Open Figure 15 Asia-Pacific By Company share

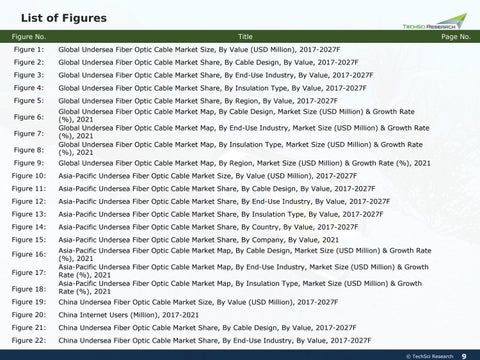(198, 240)
